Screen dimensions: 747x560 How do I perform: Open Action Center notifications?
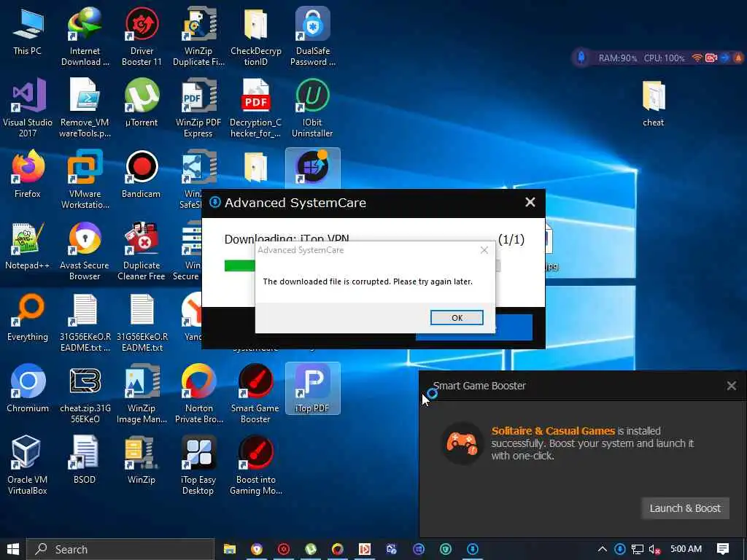point(723,549)
